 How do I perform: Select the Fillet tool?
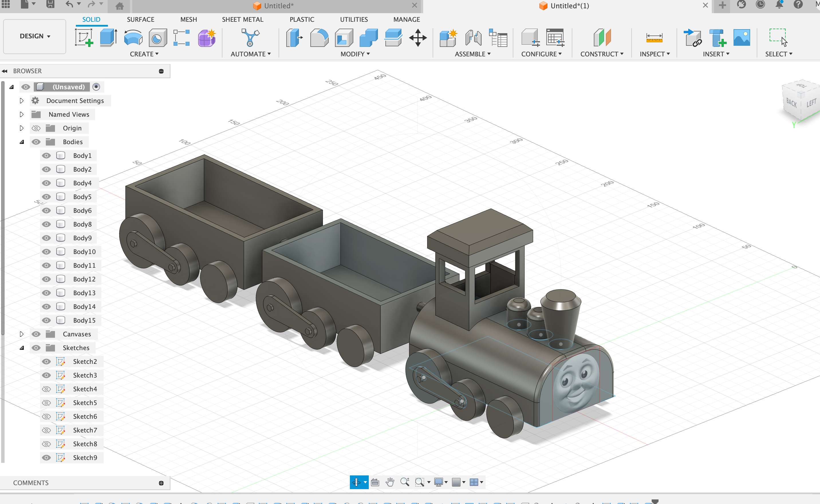319,37
